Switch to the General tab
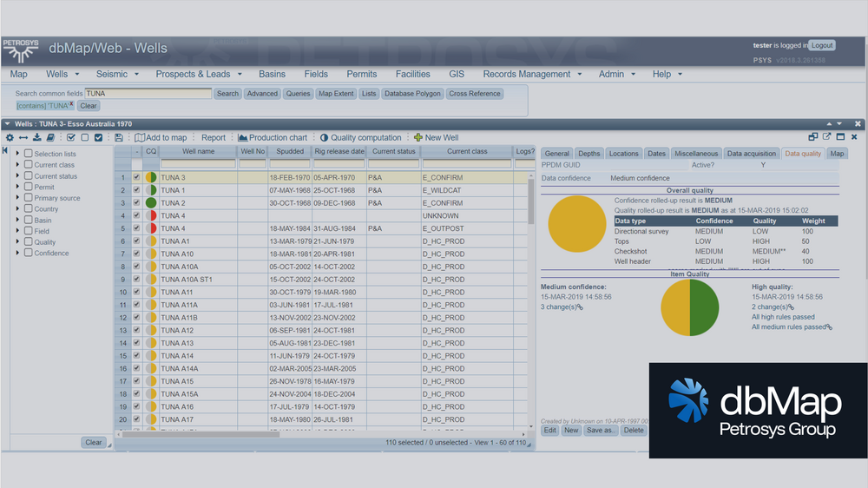 557,154
